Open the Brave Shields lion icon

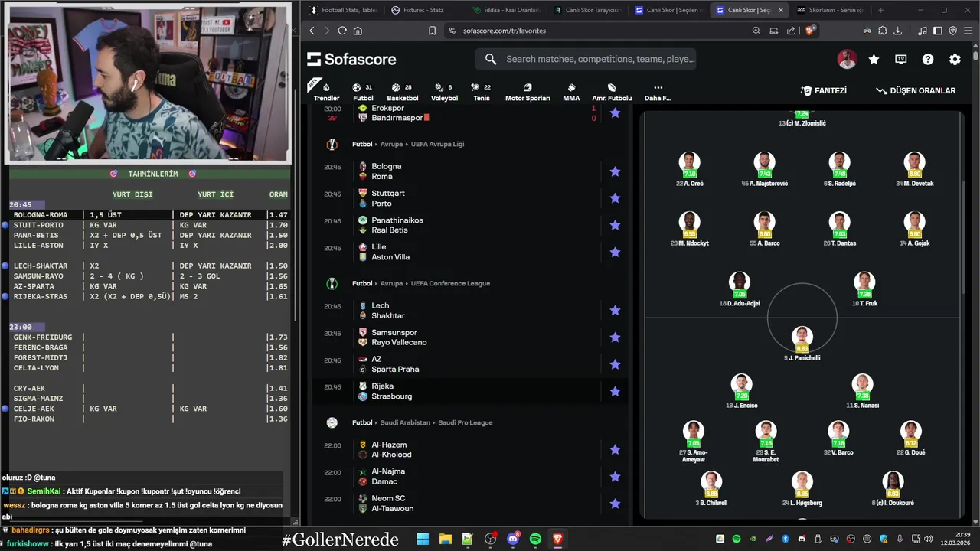pyautogui.click(x=812, y=31)
